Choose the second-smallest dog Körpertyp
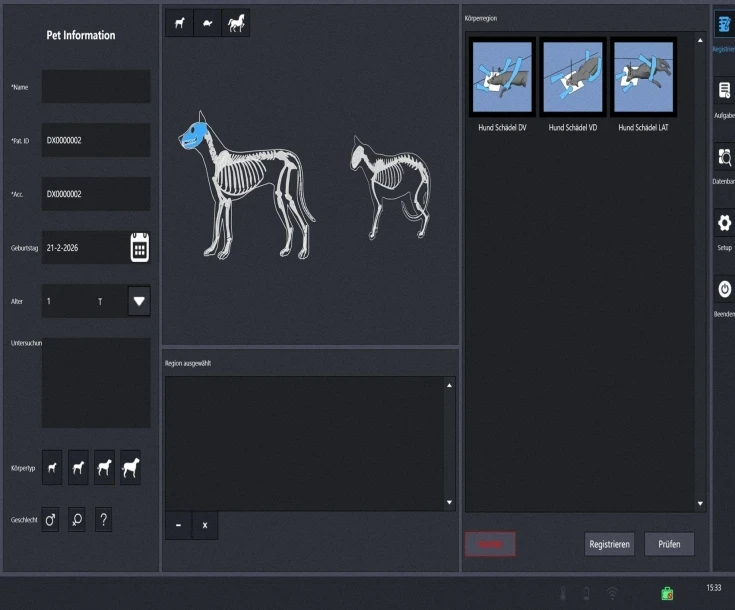735x610 pixels. click(x=78, y=467)
